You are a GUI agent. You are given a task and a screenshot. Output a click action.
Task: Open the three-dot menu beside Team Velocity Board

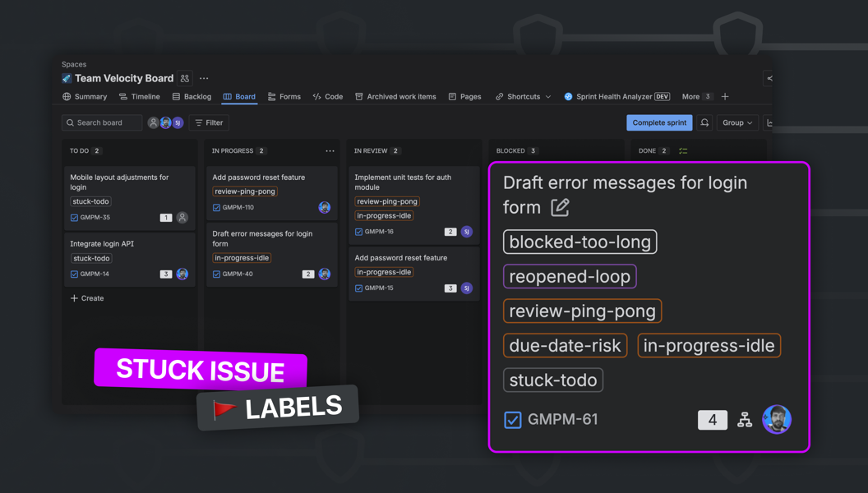click(204, 79)
